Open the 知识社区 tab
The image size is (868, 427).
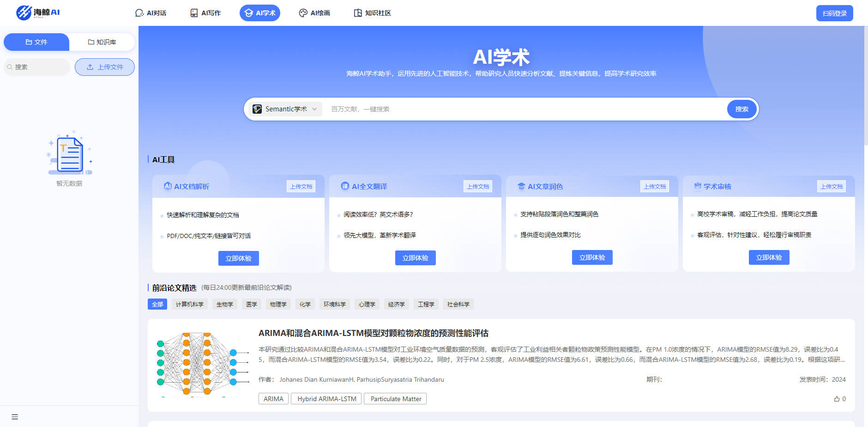372,13
